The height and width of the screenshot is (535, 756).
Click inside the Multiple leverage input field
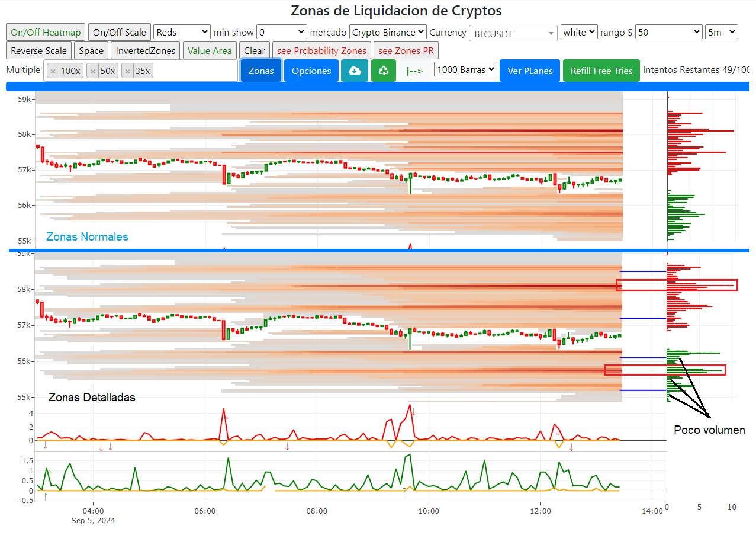(195, 71)
